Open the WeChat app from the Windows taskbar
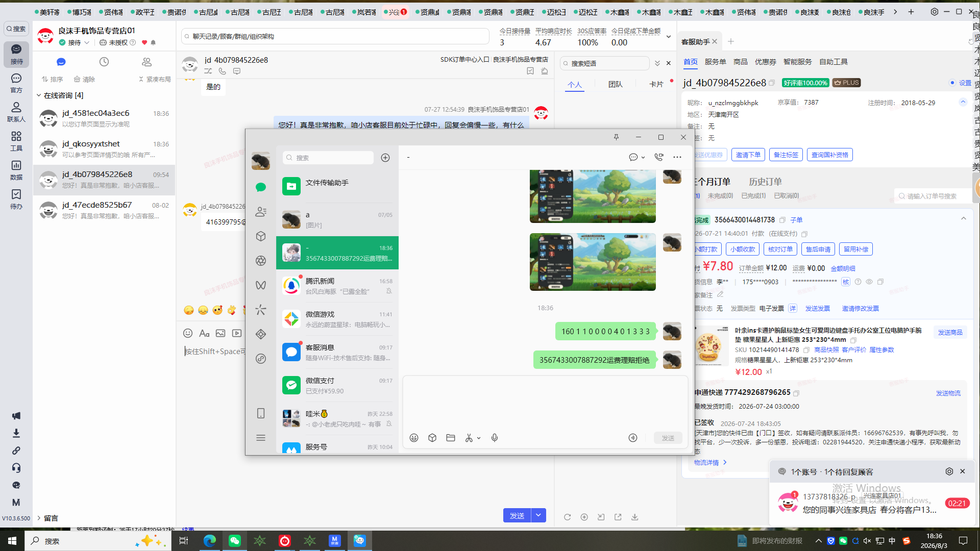The width and height of the screenshot is (980, 551). tap(235, 541)
